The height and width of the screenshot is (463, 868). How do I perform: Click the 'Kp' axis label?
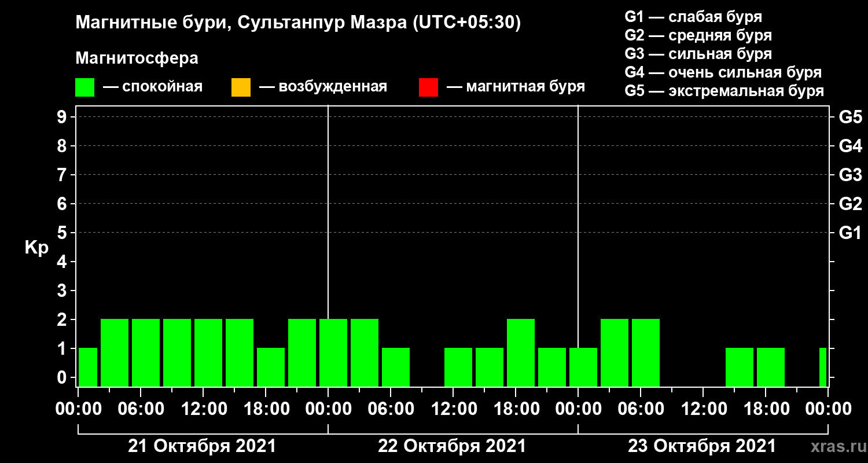click(36, 248)
